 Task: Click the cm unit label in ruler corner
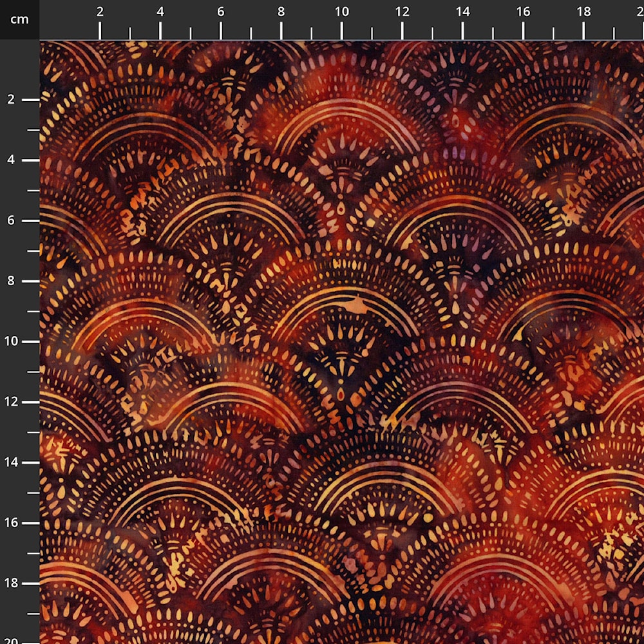(19, 19)
